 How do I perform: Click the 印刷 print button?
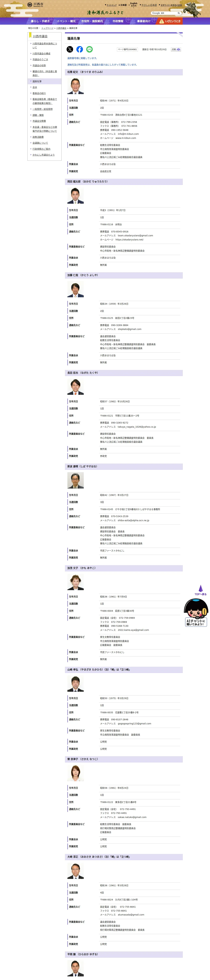[x=176, y=49]
